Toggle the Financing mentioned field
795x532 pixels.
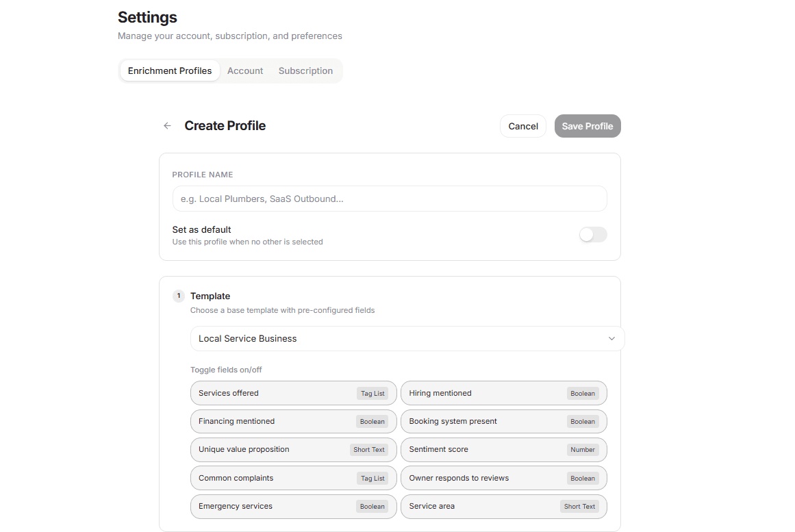[293, 422]
